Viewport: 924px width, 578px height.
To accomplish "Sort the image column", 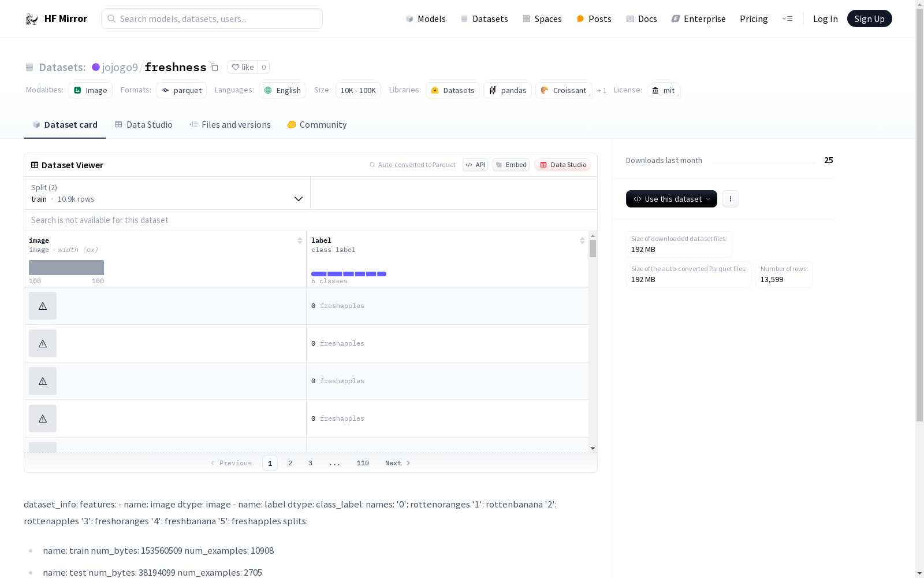I will (300, 240).
